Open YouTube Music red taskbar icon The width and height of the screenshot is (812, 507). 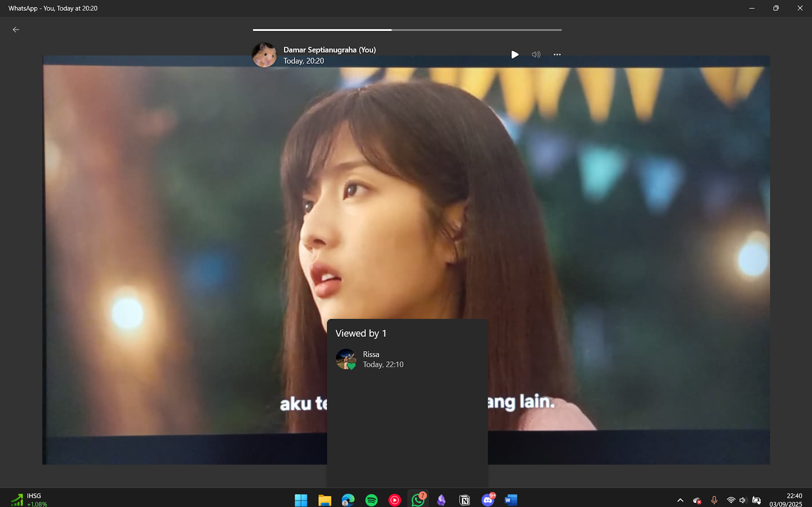(x=395, y=500)
